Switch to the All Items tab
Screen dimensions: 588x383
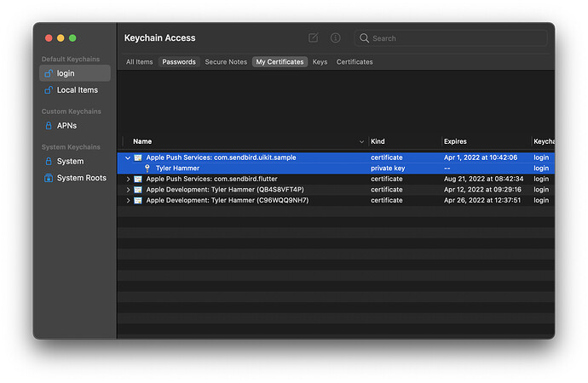click(x=140, y=62)
